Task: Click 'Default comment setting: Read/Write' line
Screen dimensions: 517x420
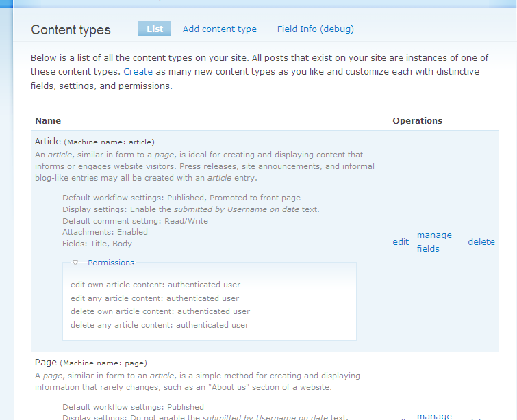Action: (135, 221)
